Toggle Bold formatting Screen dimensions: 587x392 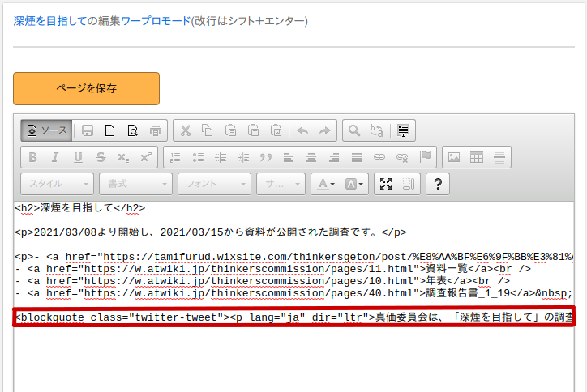(x=32, y=157)
